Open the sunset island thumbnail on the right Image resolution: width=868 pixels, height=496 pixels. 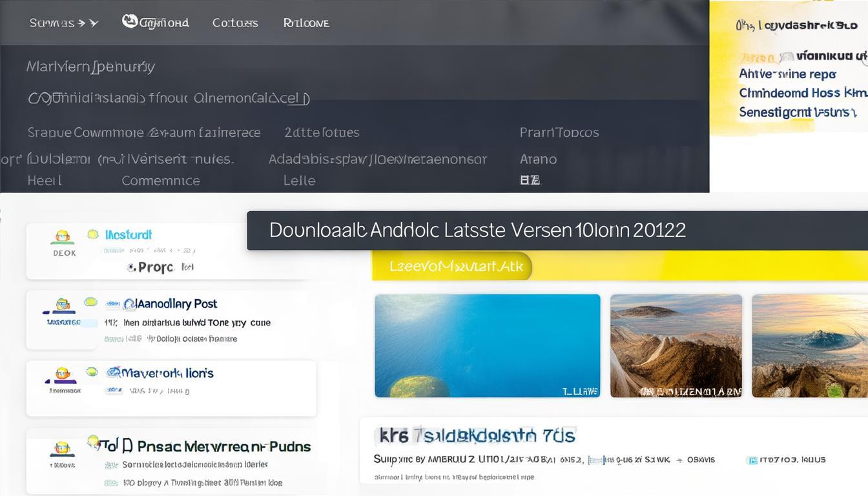pos(810,346)
